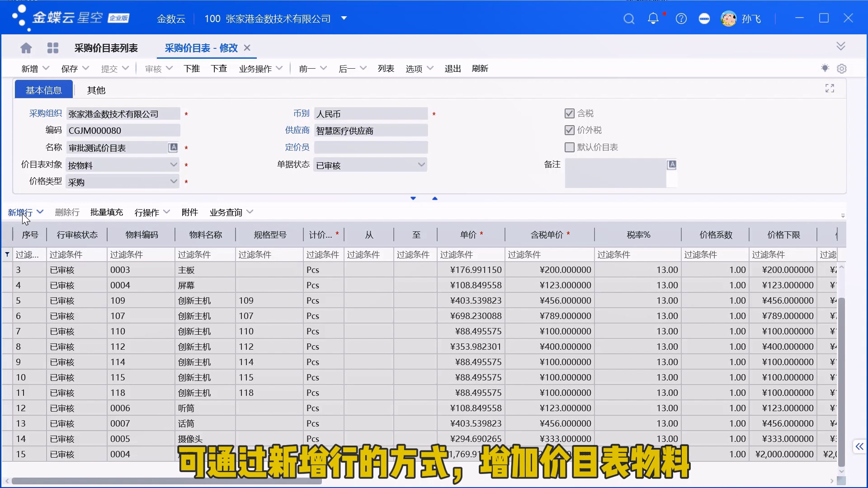Toggle 价外税 checkbox

click(570, 130)
